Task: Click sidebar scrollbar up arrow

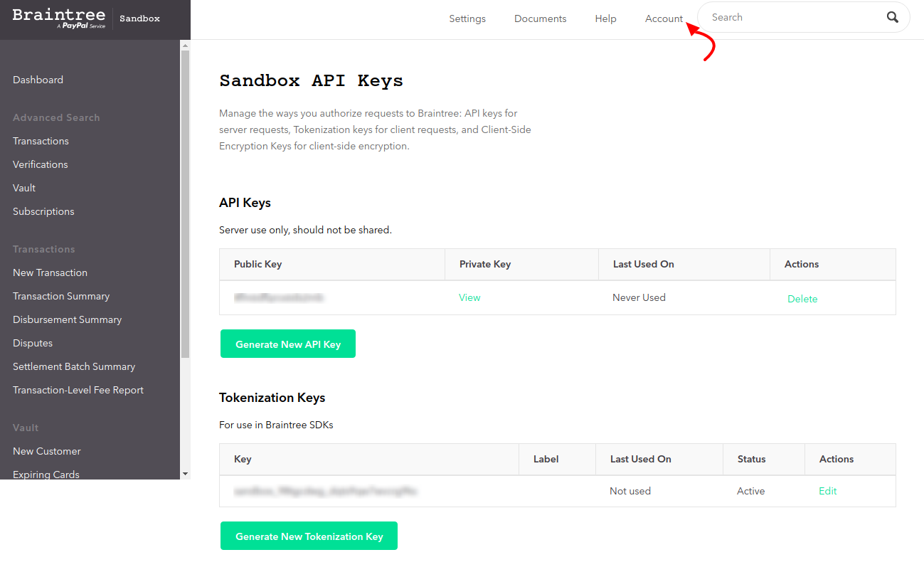Action: tap(185, 46)
